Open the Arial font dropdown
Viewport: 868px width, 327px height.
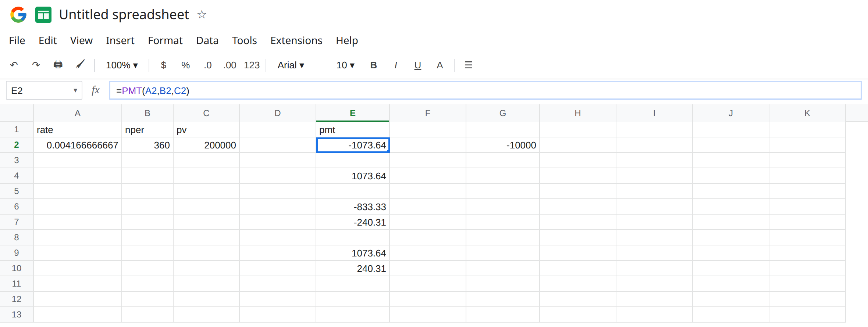291,65
